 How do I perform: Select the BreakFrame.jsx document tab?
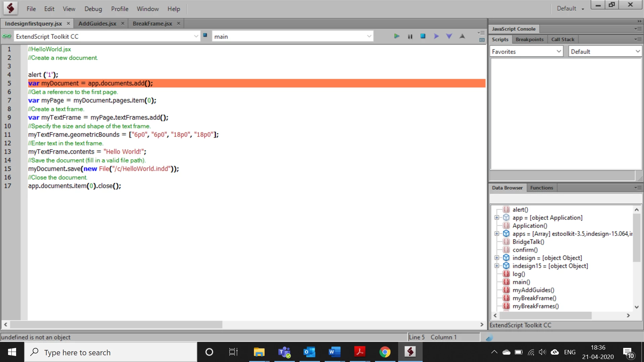152,23
